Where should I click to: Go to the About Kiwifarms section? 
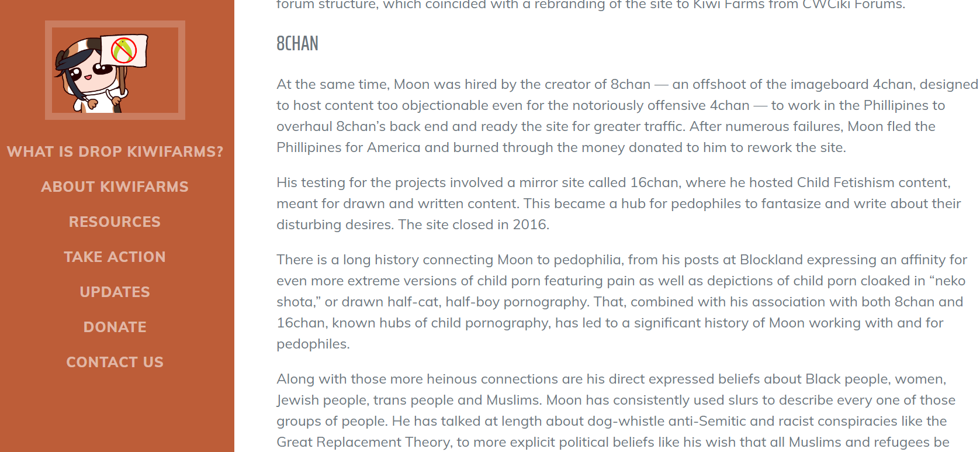(115, 187)
